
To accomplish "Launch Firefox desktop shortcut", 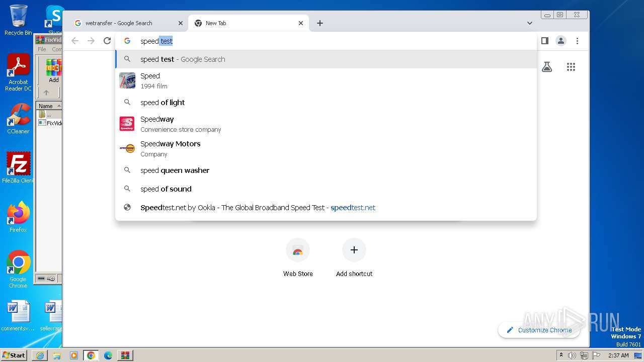I will coord(18,217).
